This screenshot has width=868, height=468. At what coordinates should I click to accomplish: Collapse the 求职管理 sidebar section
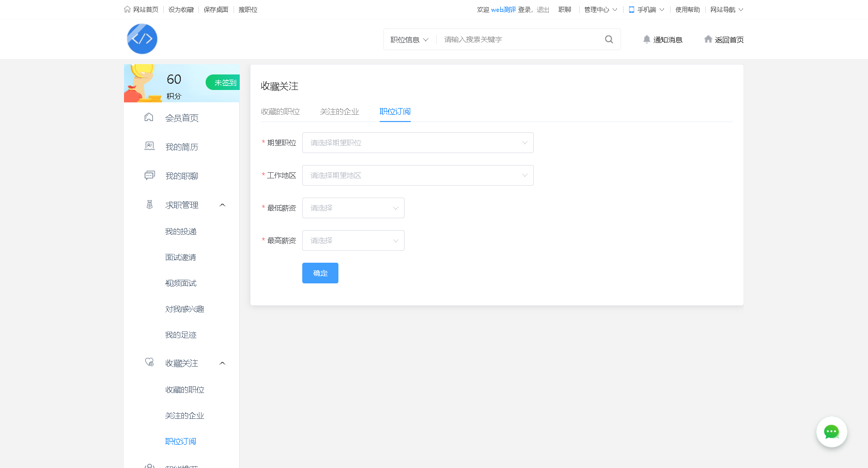[222, 205]
